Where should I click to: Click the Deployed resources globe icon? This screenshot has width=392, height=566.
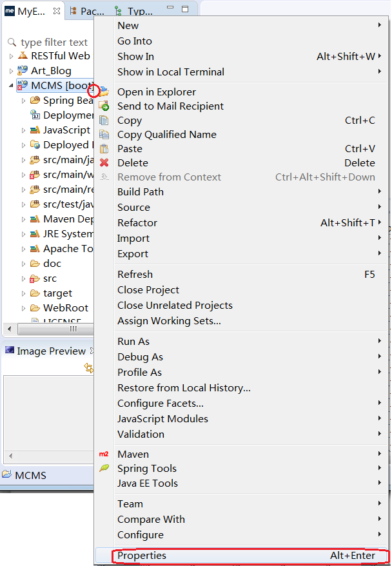35,145
